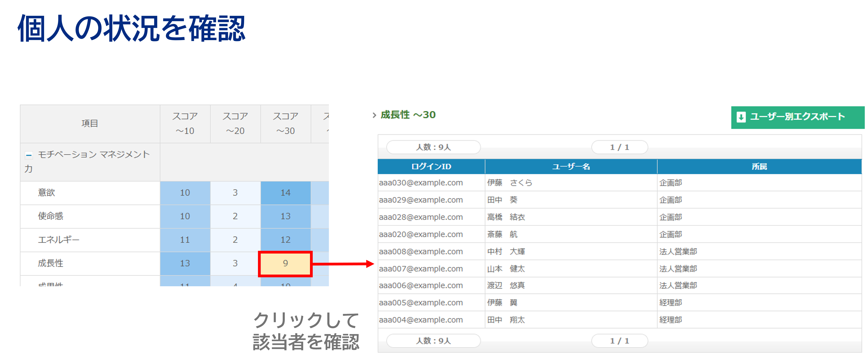Image resolution: width=868 pixels, height=362 pixels.
Task: Select エネルギー cell with value 11
Action: (185, 240)
